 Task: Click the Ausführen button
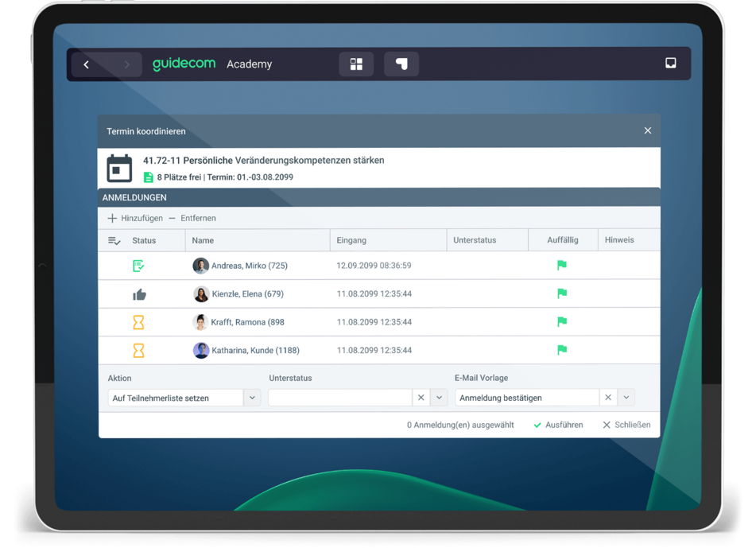pos(558,425)
